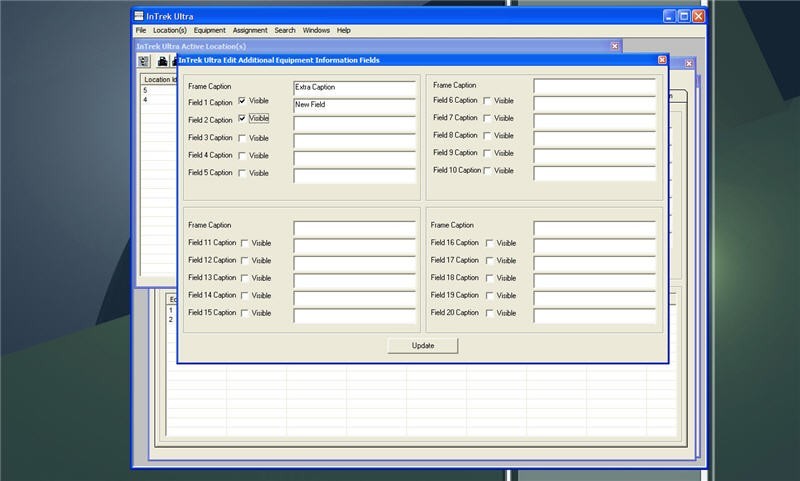Image resolution: width=800 pixels, height=481 pixels.
Task: Open the Search menu
Action: pos(285,30)
